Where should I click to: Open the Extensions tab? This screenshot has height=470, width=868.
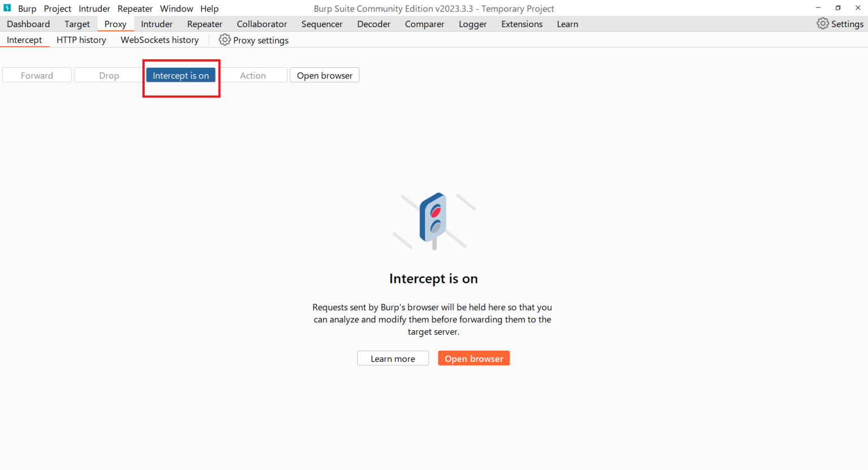pyautogui.click(x=522, y=24)
